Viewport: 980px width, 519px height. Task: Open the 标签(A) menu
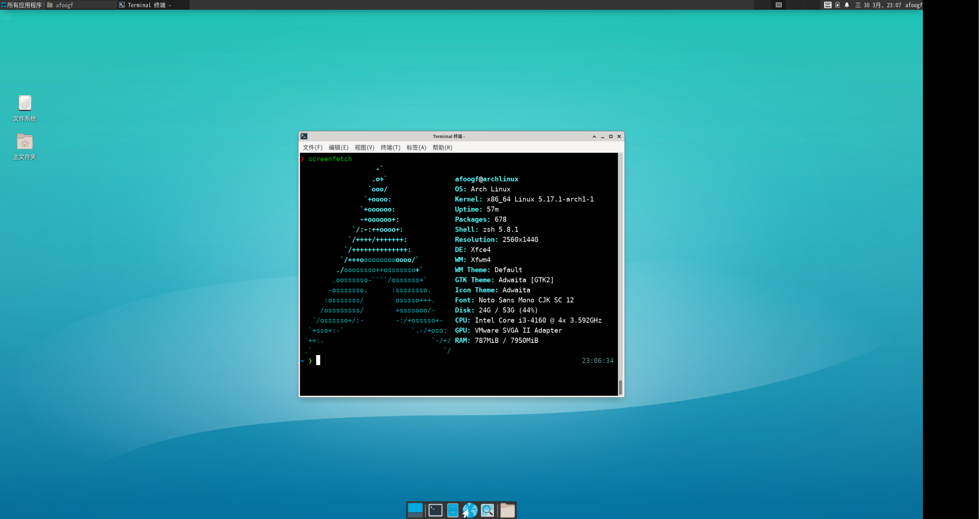416,147
